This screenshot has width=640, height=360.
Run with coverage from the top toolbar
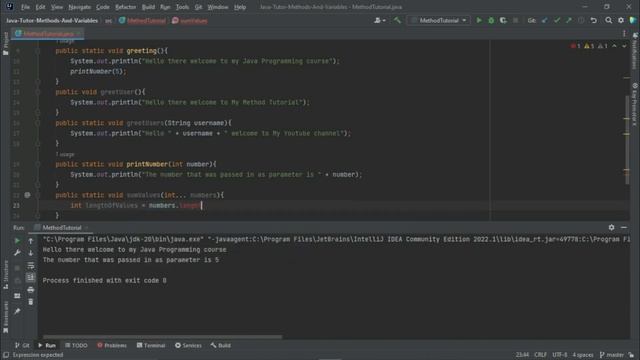tap(503, 20)
